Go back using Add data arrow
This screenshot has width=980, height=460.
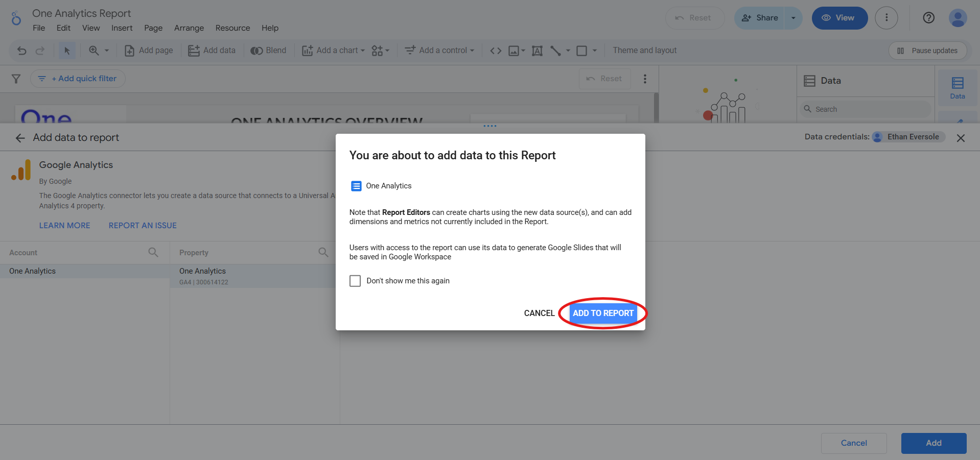click(x=20, y=138)
